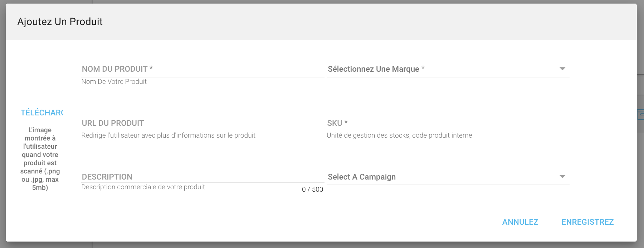Click the archive box icon behind the dialog

coord(640,115)
